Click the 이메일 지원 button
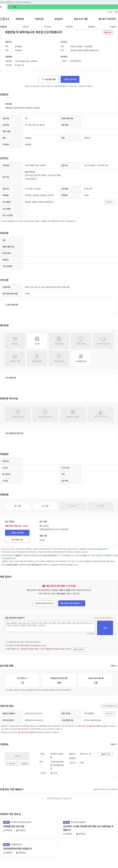The width and height of the screenshot is (118, 868). [17, 539]
